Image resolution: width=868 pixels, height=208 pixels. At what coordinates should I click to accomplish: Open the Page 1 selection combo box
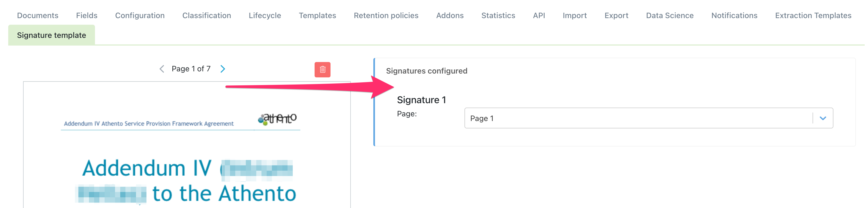tap(640, 118)
